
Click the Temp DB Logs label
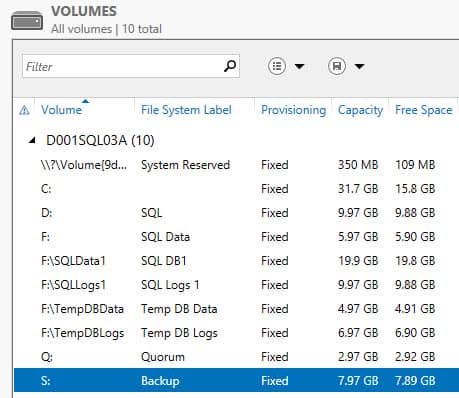[x=179, y=333]
